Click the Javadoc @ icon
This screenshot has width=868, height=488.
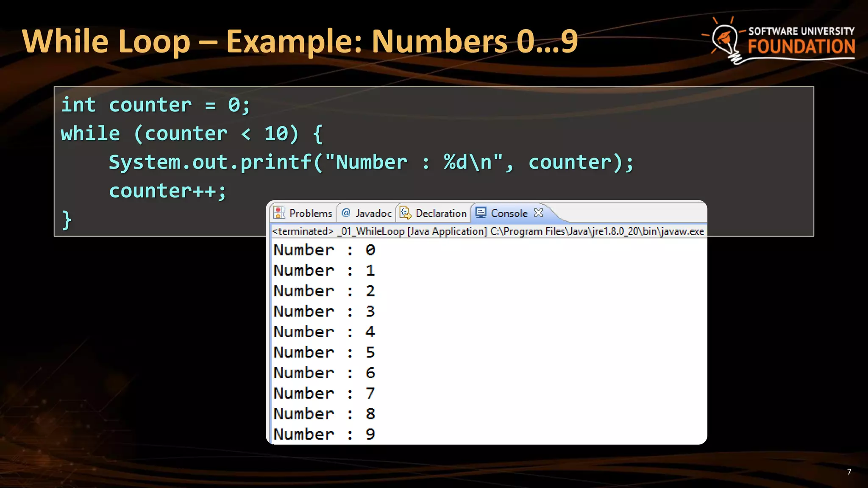(346, 213)
